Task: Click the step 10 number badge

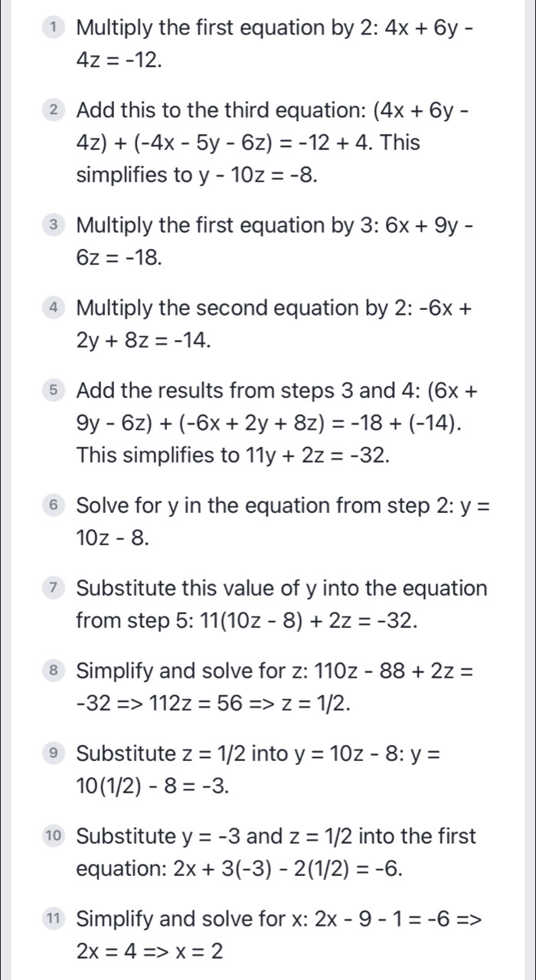Action: click(54, 836)
